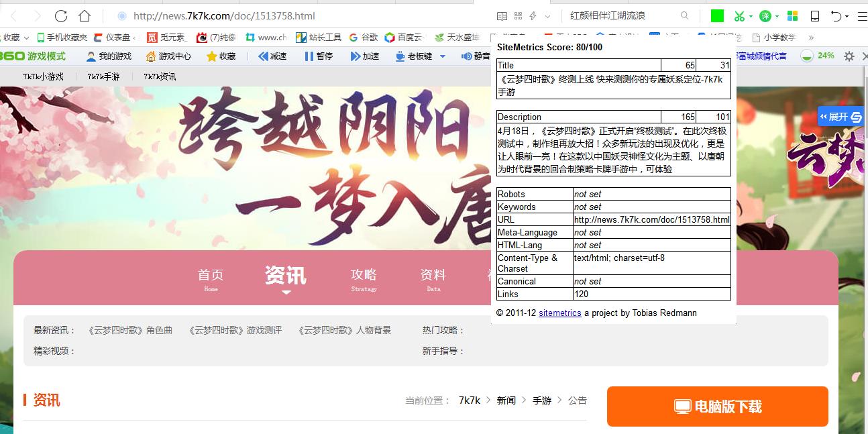Viewport: 868px width, 434px height.
Task: Click the green translate icon
Action: (765, 15)
